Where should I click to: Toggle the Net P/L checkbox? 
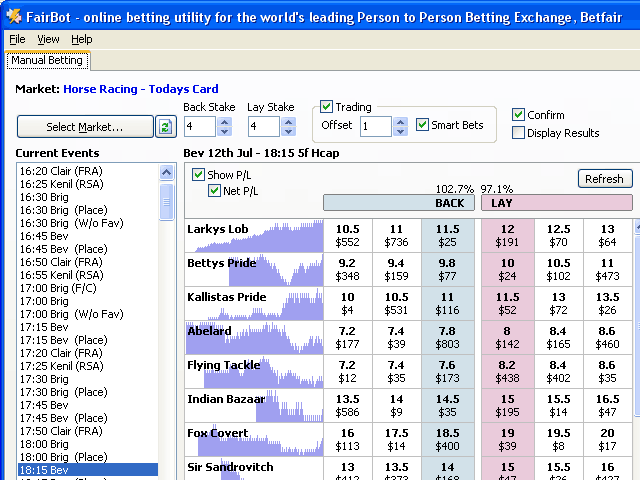click(x=214, y=191)
